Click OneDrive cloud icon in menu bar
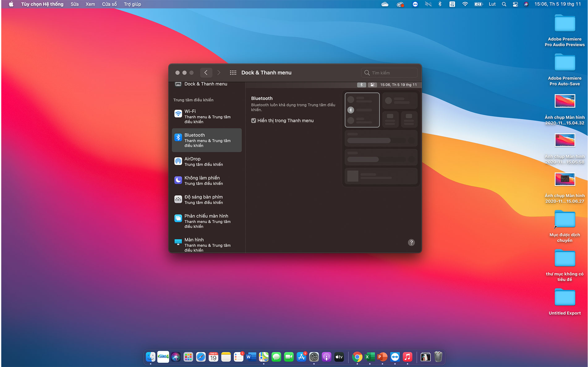Image resolution: width=588 pixels, height=367 pixels. (x=385, y=4)
